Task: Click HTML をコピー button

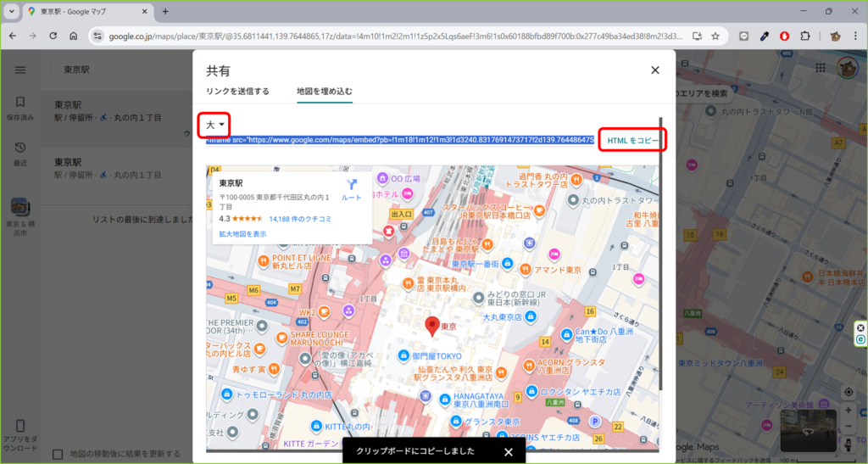Action: 632,140
